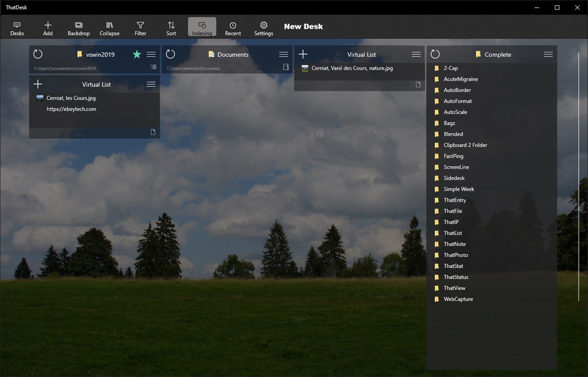The height and width of the screenshot is (377, 588).
Task: Open the right Virtual List panel menu
Action: pyautogui.click(x=416, y=54)
